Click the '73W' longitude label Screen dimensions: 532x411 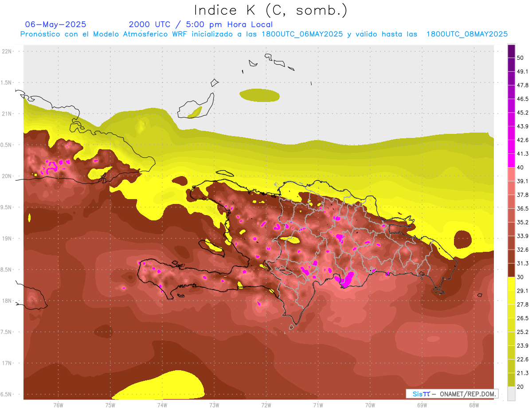point(214,405)
